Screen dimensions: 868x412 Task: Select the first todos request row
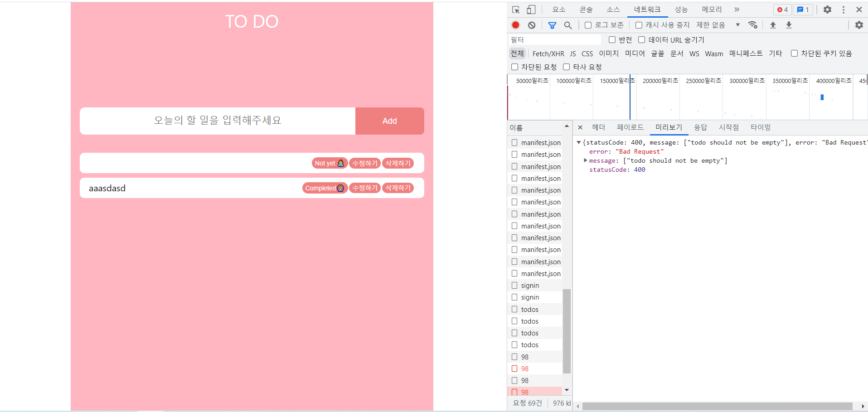pyautogui.click(x=535, y=309)
